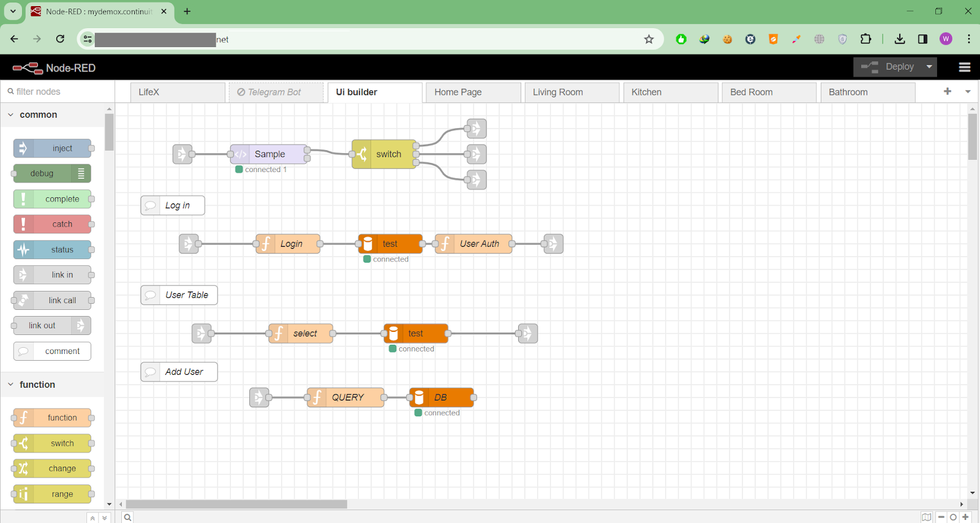Select the link out palette node
980x523 pixels.
52,326
